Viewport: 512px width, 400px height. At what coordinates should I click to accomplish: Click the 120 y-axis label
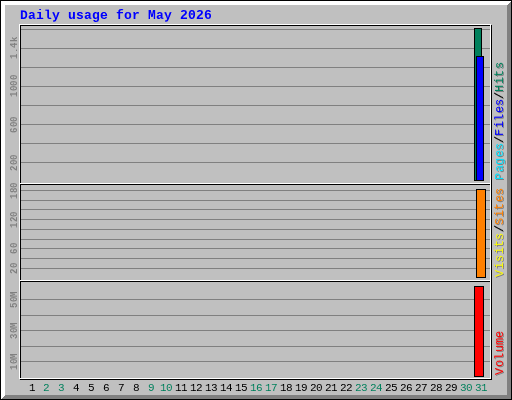tap(14, 219)
